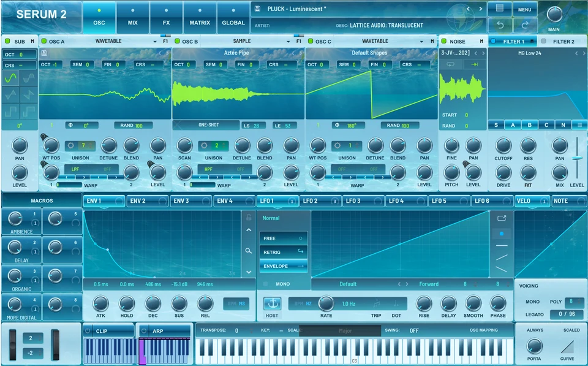Toggle the NOISE oscillator enable light
The width and height of the screenshot is (588, 366).
click(444, 41)
